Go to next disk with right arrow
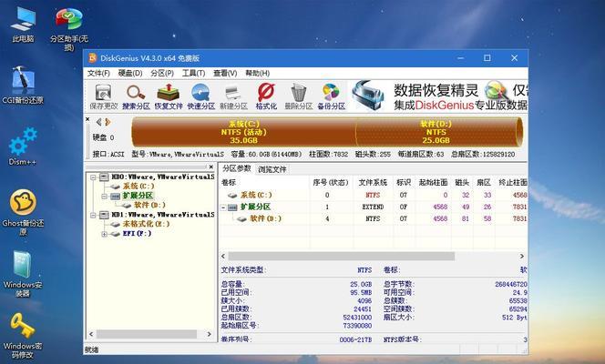The width and height of the screenshot is (605, 364). pyautogui.click(x=108, y=122)
